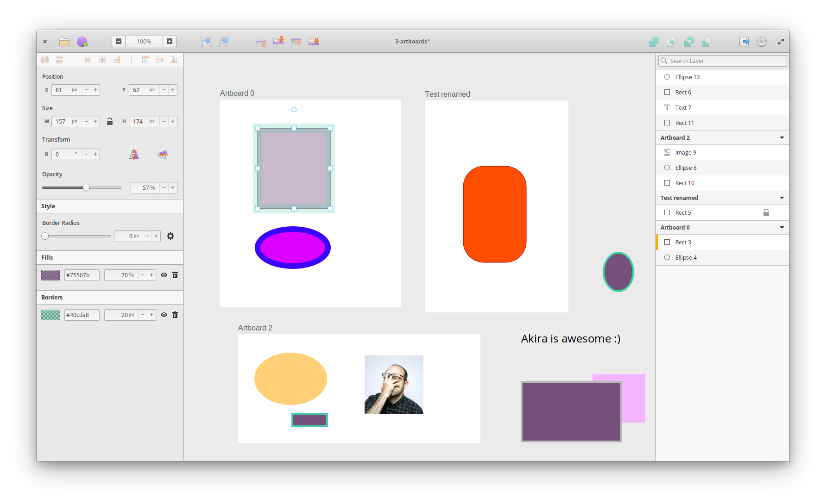
Task: Toggle border visibility eye icon
Action: (164, 315)
